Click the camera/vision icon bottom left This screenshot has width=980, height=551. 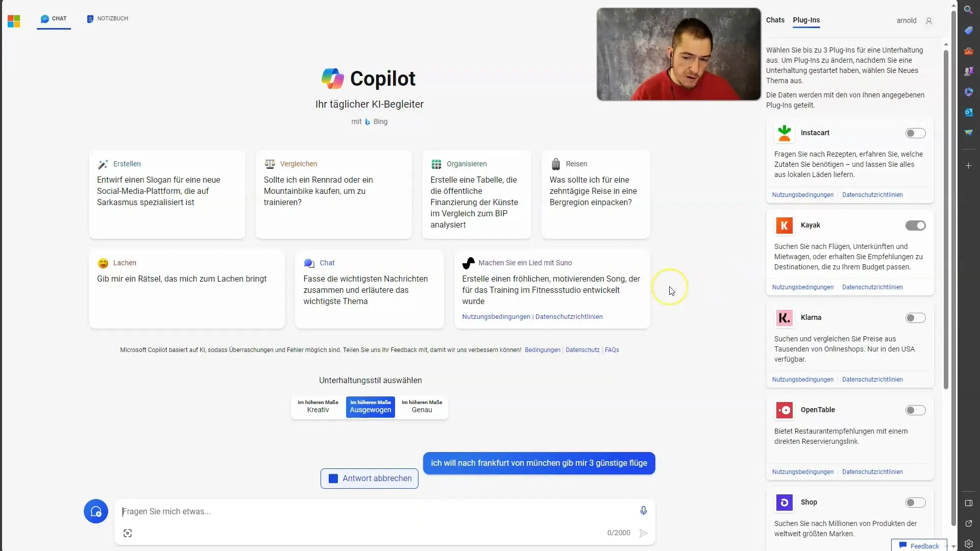tap(128, 532)
